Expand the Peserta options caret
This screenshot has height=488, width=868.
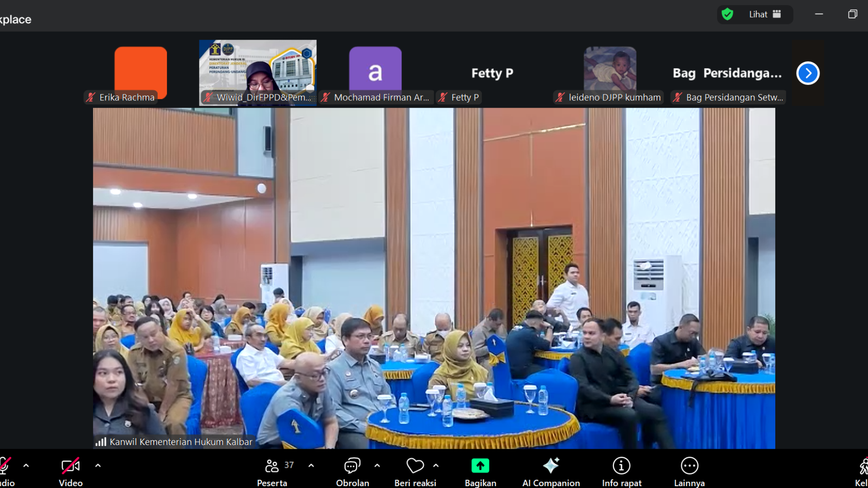coord(311,465)
